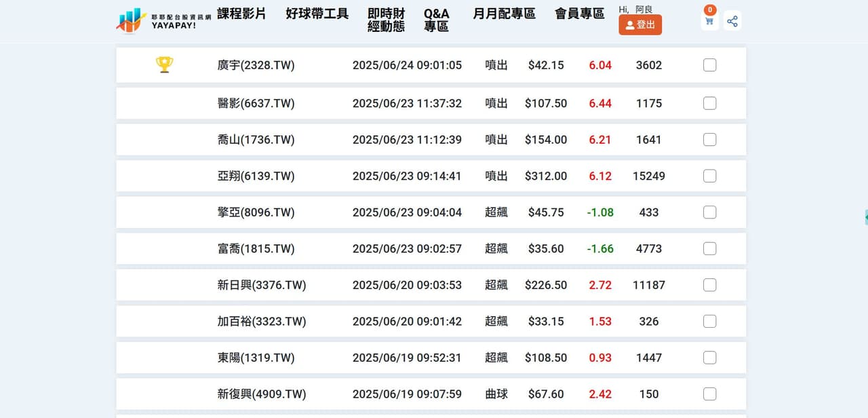Screen dimensions: 868x418
Task: Click timestamp 2025/06/20 09:03:53
Action: pos(407,285)
